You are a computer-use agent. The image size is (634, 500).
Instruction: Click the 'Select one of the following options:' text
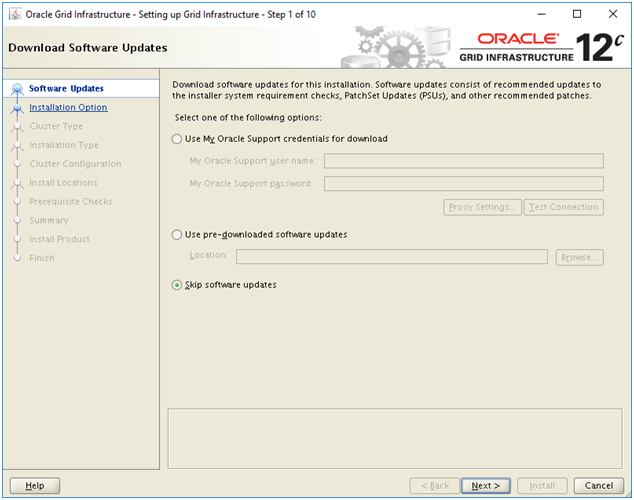(x=248, y=118)
